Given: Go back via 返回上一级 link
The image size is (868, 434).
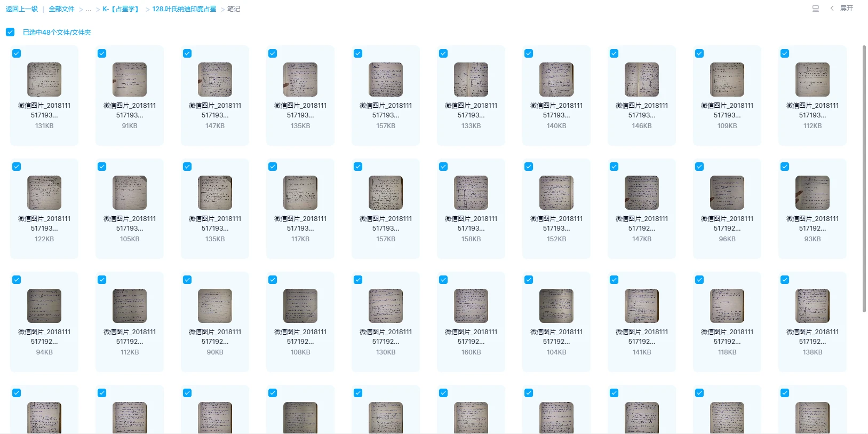Looking at the screenshot, I should 22,9.
